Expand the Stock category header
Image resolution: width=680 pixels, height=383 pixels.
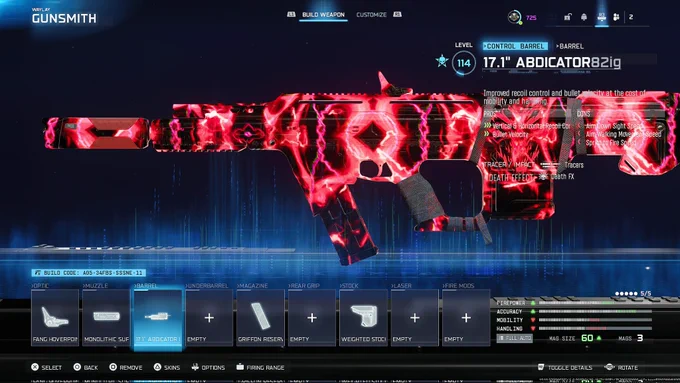click(x=350, y=285)
